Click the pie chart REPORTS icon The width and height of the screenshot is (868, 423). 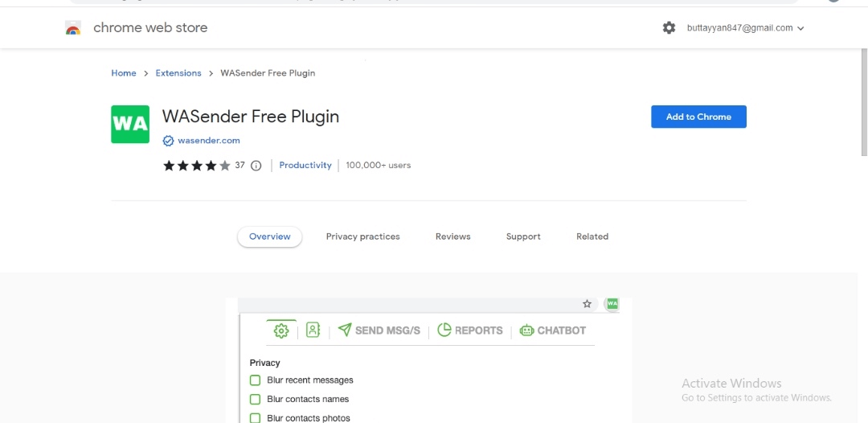click(444, 330)
